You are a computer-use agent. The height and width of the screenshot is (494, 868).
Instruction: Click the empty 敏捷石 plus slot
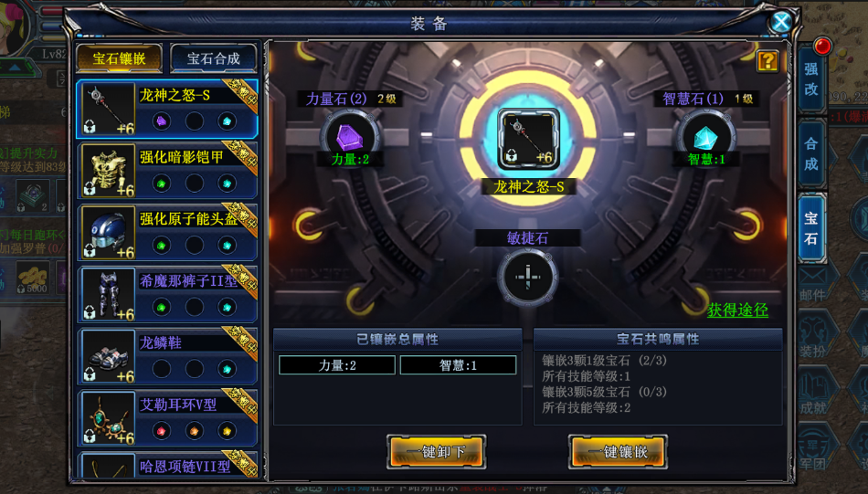527,277
